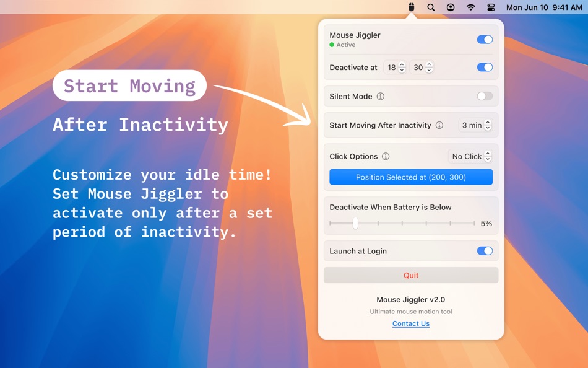The width and height of the screenshot is (588, 368).
Task: Turn off the Mouse Jiggler main toggle
Action: [485, 40]
